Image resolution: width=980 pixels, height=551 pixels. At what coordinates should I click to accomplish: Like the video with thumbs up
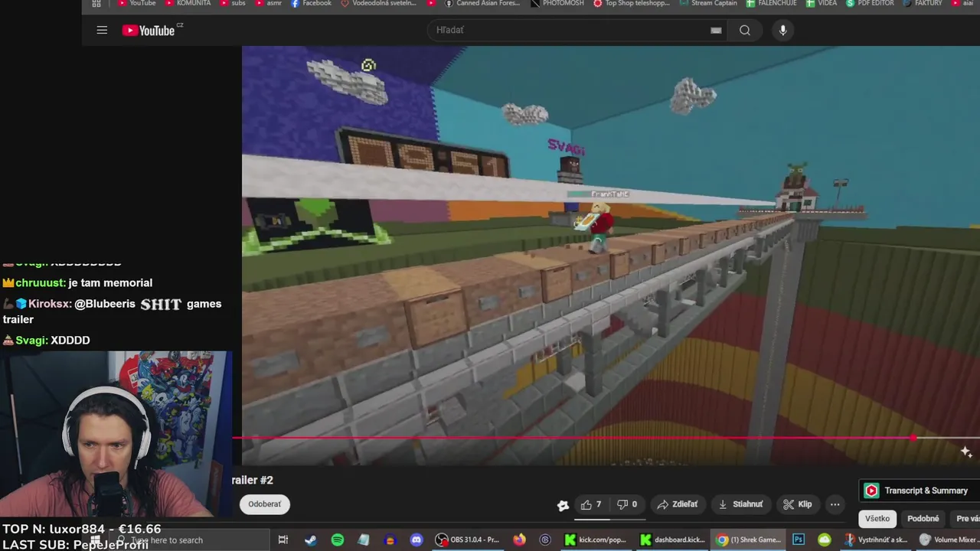coord(590,504)
